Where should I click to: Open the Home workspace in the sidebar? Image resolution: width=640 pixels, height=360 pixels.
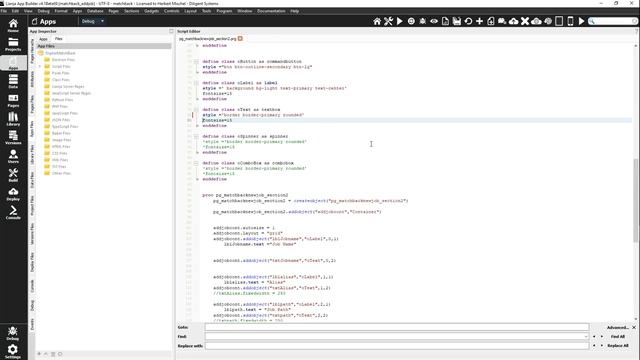(x=13, y=26)
